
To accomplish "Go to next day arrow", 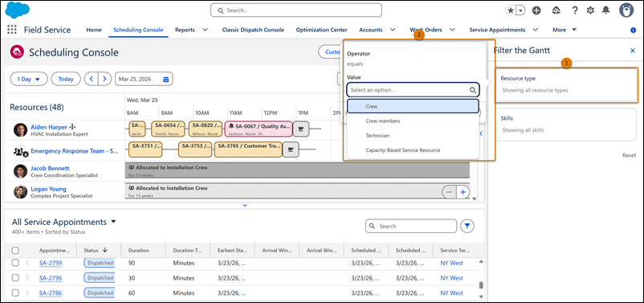I will coord(104,79).
